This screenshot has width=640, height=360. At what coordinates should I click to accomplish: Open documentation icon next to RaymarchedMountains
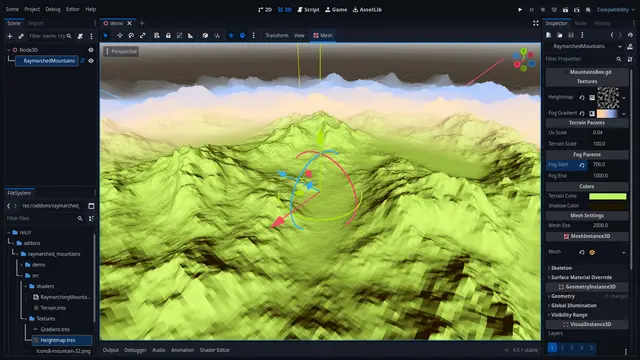630,47
